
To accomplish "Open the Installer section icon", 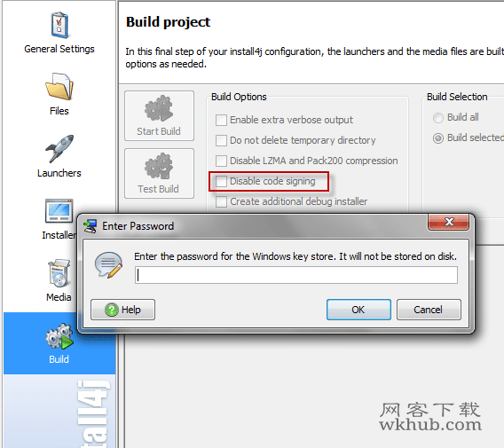I will pyautogui.click(x=59, y=211).
